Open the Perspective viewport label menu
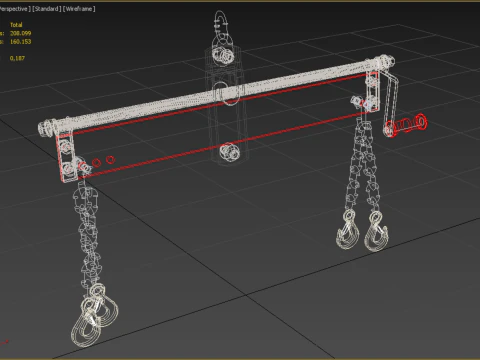Screen dimensions: 480x360 coord(15,9)
